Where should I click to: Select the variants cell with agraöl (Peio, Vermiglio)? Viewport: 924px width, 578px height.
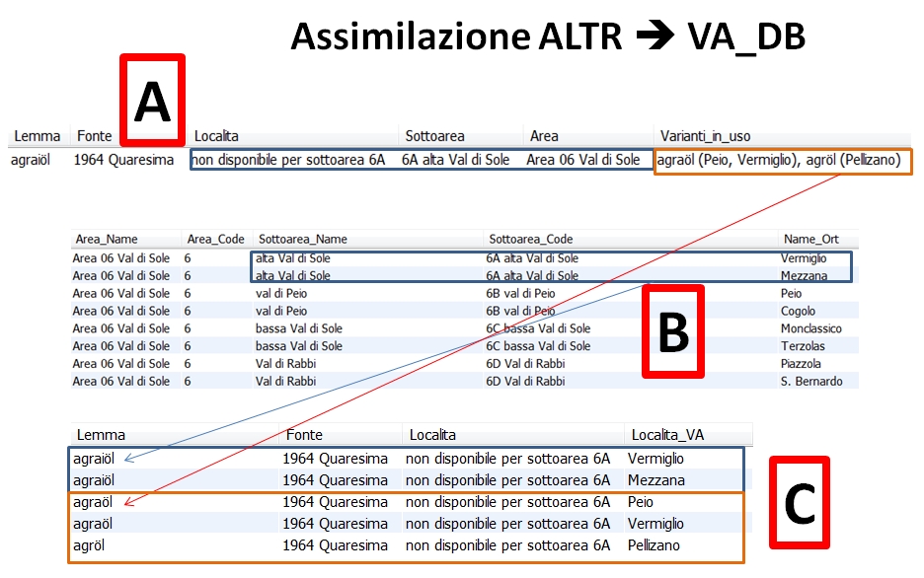783,160
